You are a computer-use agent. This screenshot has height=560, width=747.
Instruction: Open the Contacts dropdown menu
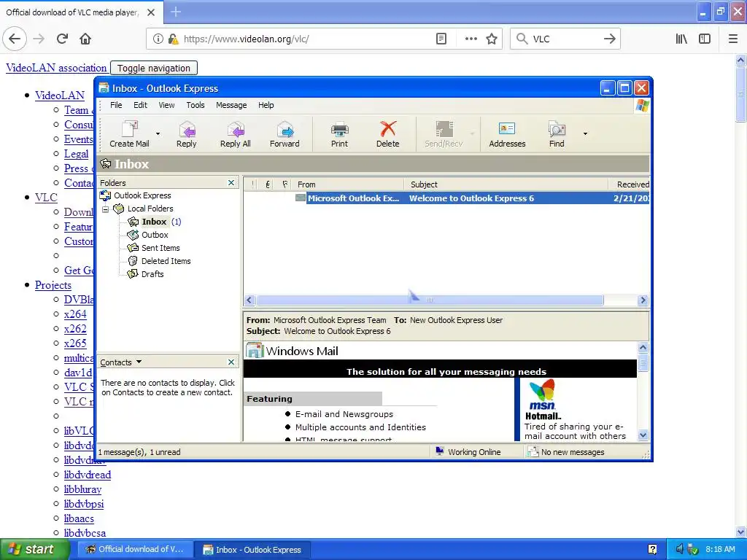coord(121,362)
